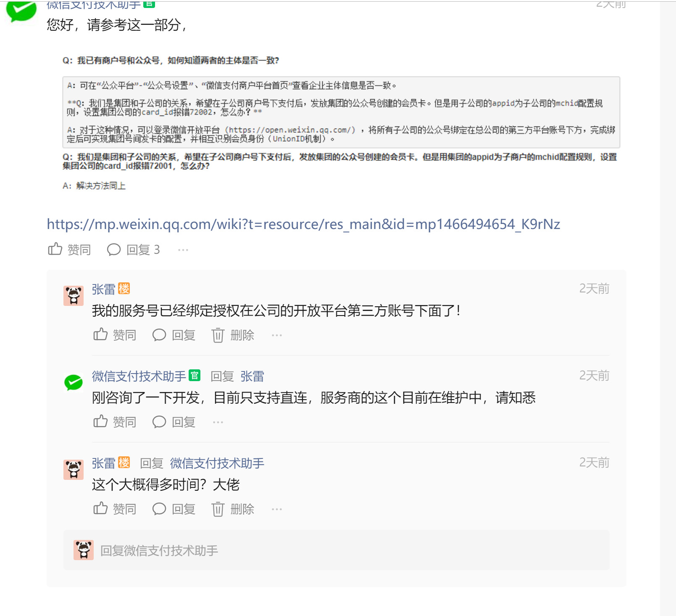
Task: Click the green WeChat Pay avatar in the reply
Action: point(74,383)
